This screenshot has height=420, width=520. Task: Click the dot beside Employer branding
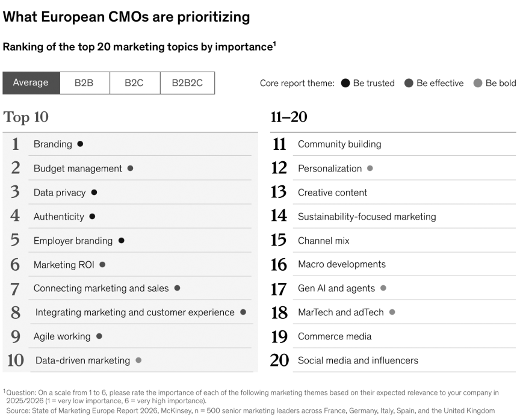point(121,240)
